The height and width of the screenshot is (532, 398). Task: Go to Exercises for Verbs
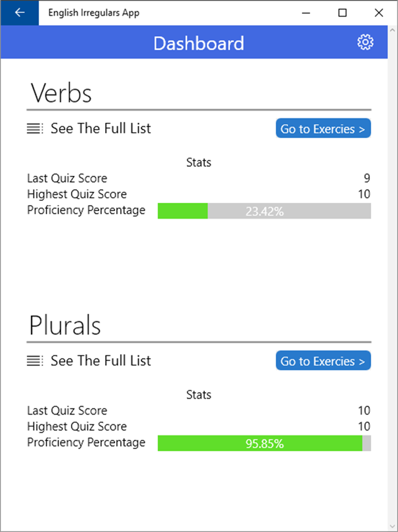tap(322, 129)
